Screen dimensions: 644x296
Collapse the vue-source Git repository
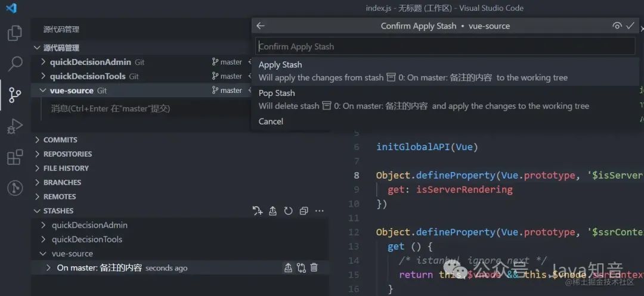pos(43,90)
